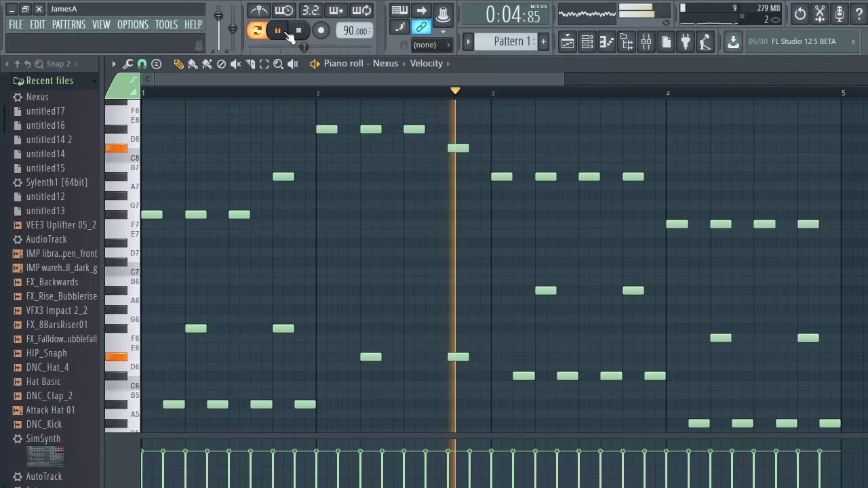
Task: Add new pattern with plus button
Action: point(543,41)
